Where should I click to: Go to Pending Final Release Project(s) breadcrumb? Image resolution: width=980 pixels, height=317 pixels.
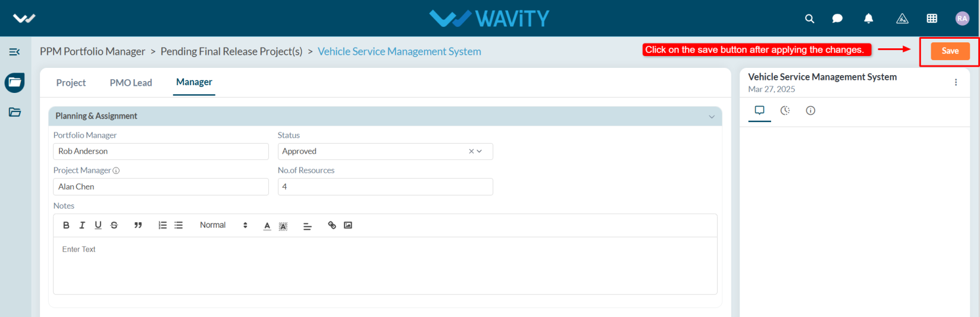(x=231, y=51)
